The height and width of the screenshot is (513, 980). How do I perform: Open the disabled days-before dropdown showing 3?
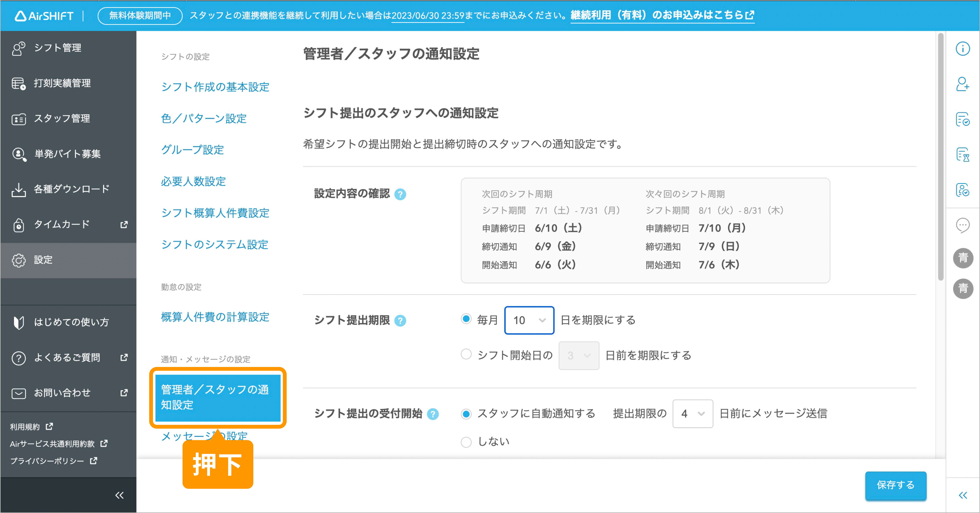coord(579,356)
